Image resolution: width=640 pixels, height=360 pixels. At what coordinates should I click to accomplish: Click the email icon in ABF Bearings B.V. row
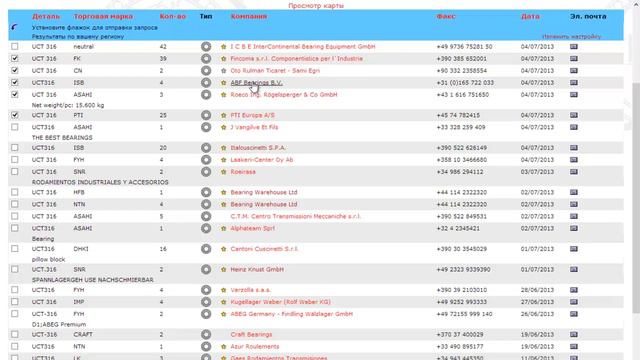[x=573, y=82]
